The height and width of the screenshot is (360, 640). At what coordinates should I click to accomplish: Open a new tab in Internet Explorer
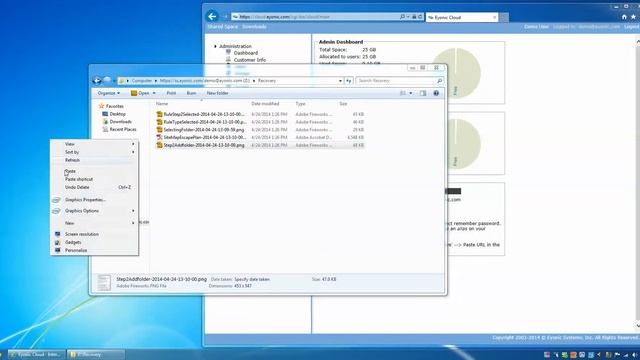(x=504, y=18)
